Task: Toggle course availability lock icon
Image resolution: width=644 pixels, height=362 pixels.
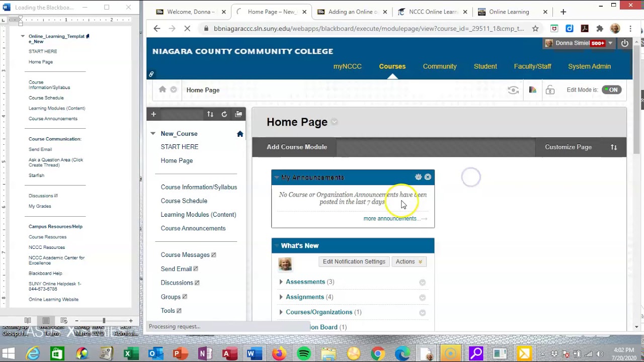Action: click(x=550, y=90)
